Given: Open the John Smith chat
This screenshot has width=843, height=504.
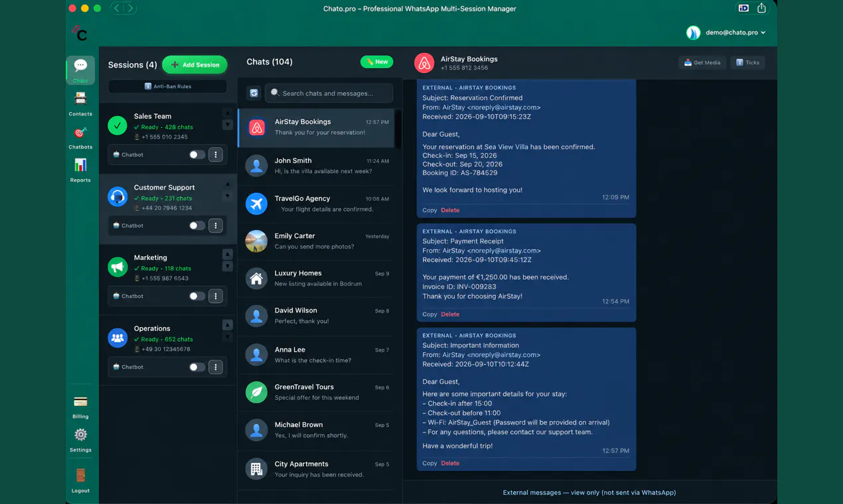Looking at the screenshot, I should (x=316, y=166).
